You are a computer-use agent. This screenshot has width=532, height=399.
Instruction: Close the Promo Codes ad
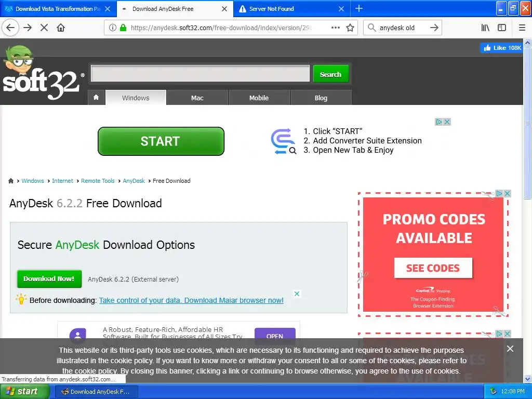[x=507, y=193]
